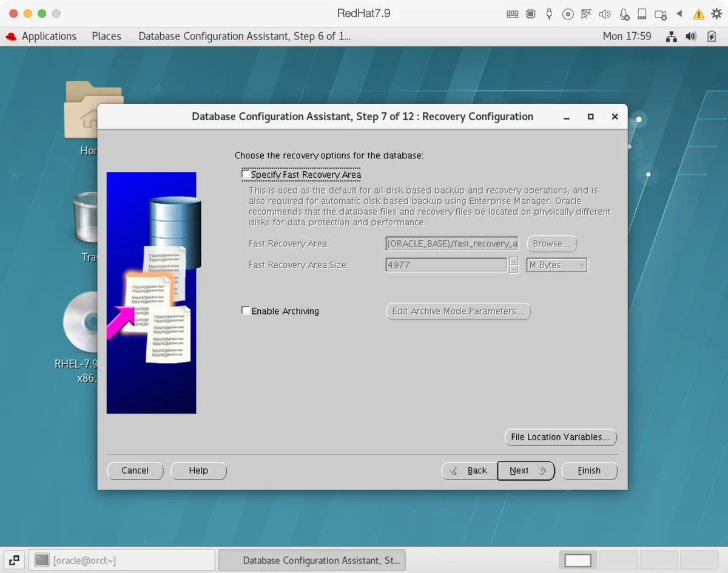728x573 pixels.
Task: Click the Browse button for recovery area
Action: (551, 243)
